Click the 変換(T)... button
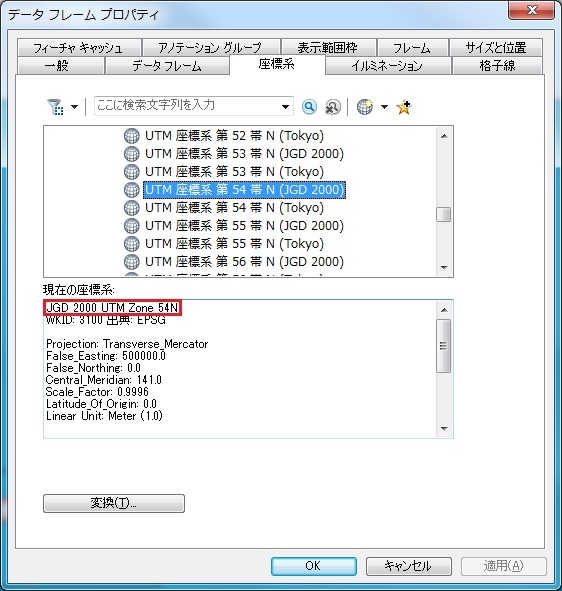This screenshot has height=591, width=562. (114, 503)
